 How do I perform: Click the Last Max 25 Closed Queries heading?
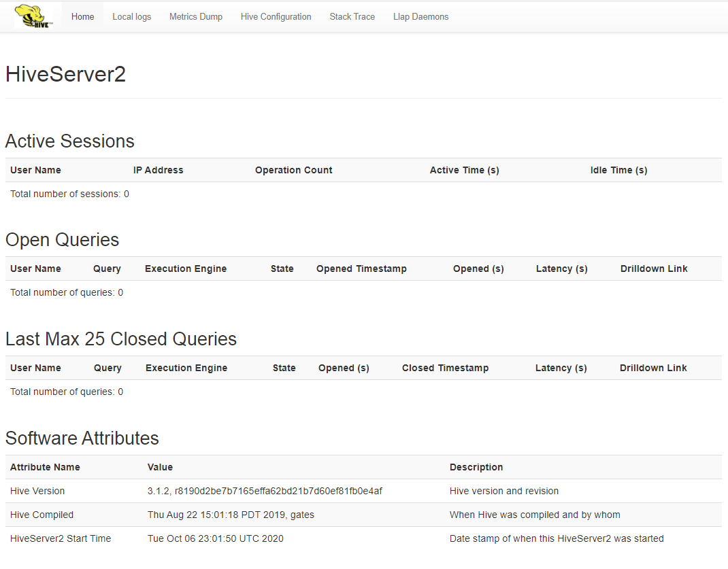(121, 339)
